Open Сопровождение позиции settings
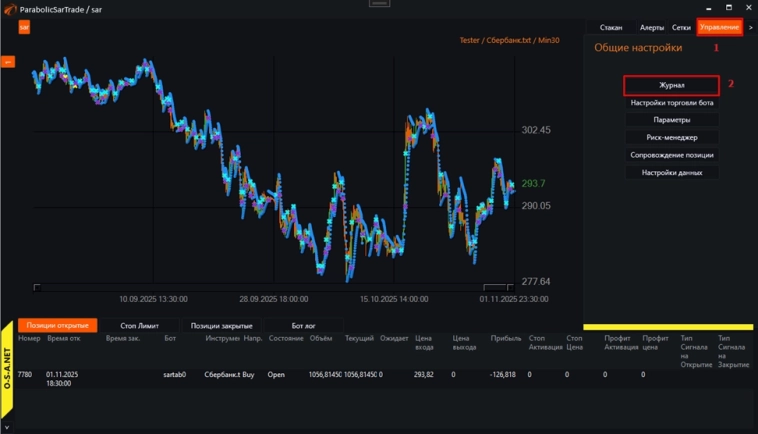 click(671, 155)
